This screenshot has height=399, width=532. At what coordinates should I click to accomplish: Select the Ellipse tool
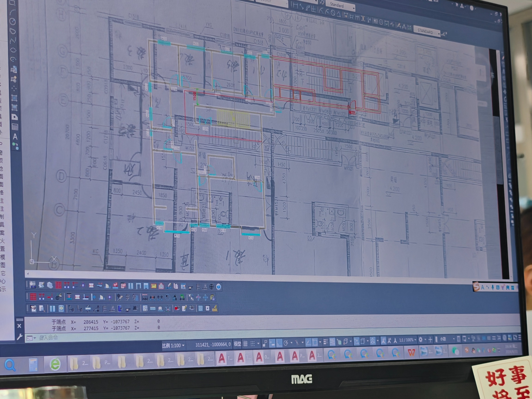pos(13,50)
